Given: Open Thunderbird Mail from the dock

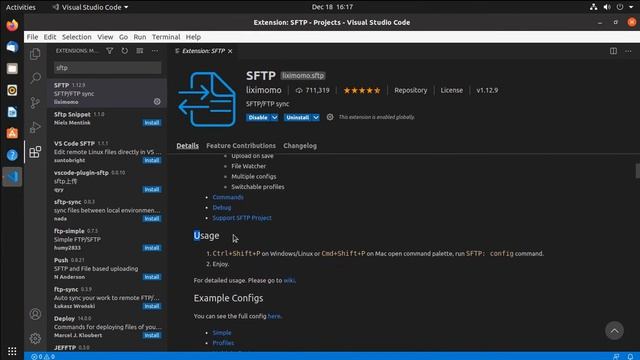Looking at the screenshot, I should [x=12, y=47].
